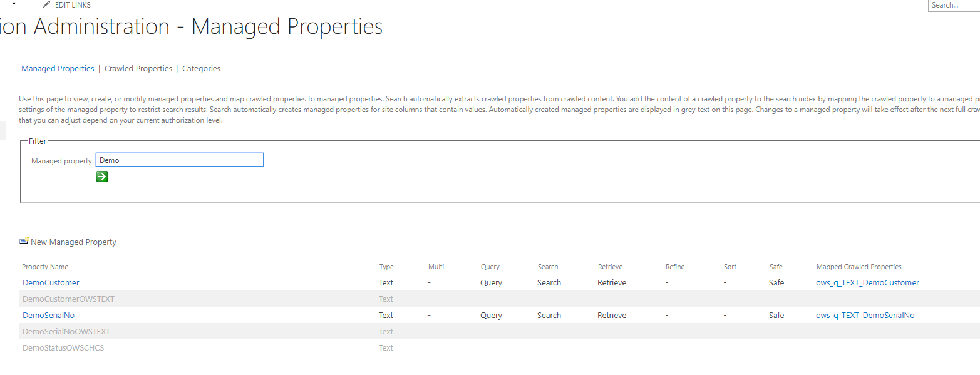Select the DemoStatusOWSCHCS row
This screenshot has width=980, height=375.
click(x=63, y=347)
